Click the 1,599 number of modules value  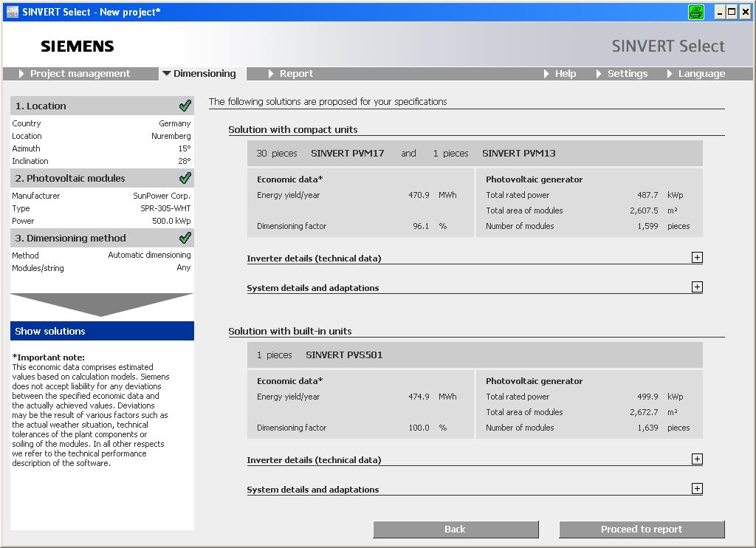647,226
